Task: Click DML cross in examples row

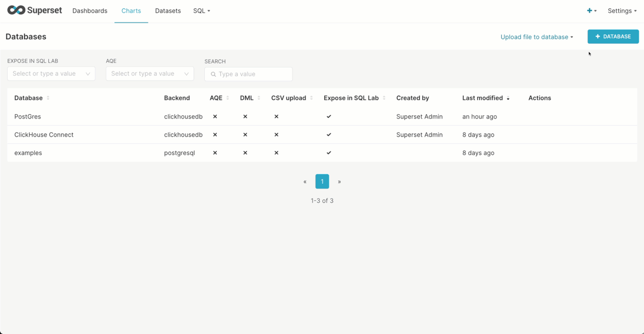Action: pyautogui.click(x=245, y=152)
